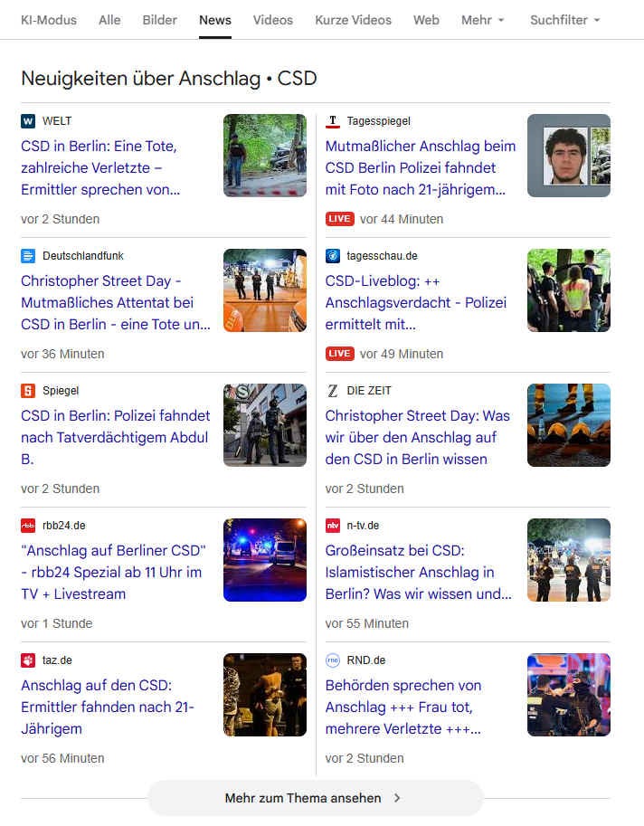Screen dimensions: 644x826
Task: Click the Mehr zum Thema ansehen button
Action: tap(316, 798)
